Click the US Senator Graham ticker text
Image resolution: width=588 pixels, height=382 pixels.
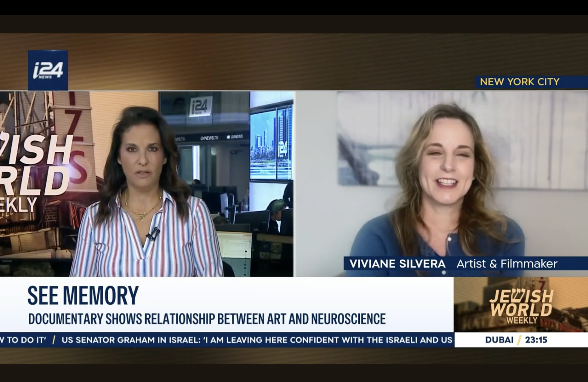257,340
